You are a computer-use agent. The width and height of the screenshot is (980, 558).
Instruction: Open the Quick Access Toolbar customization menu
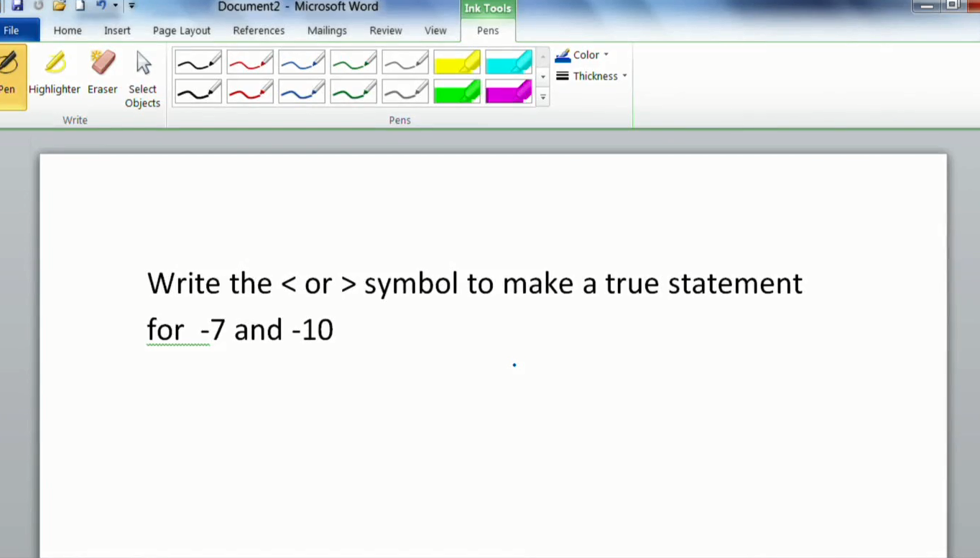point(131,6)
